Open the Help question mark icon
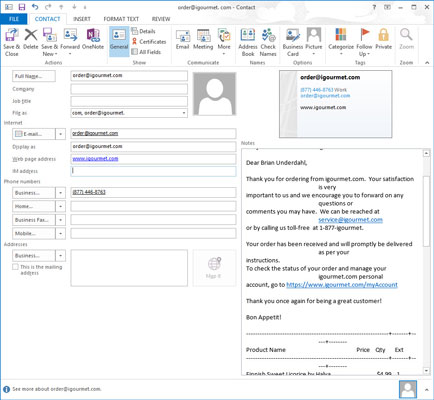The width and height of the screenshot is (434, 400). click(374, 7)
